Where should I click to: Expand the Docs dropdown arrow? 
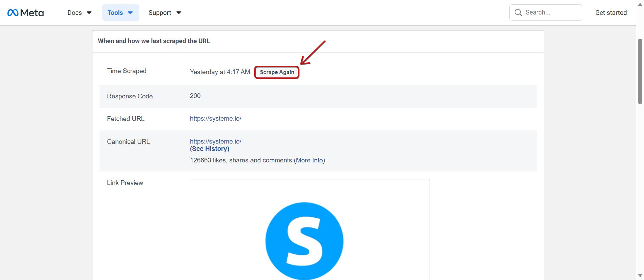[x=89, y=13]
